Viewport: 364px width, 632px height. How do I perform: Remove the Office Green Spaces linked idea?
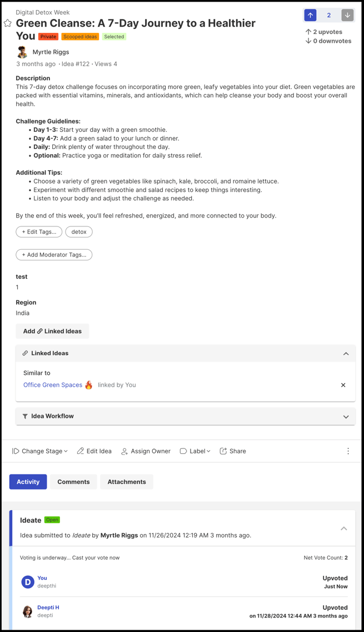click(343, 385)
